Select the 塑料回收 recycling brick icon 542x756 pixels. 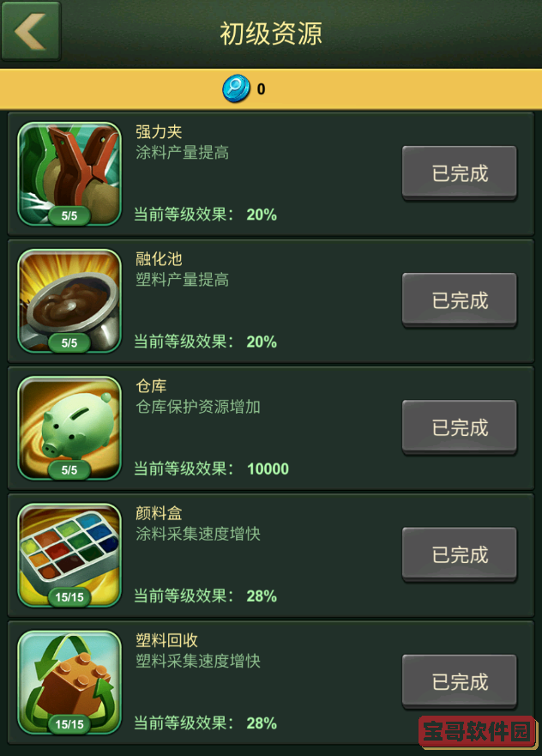69,683
